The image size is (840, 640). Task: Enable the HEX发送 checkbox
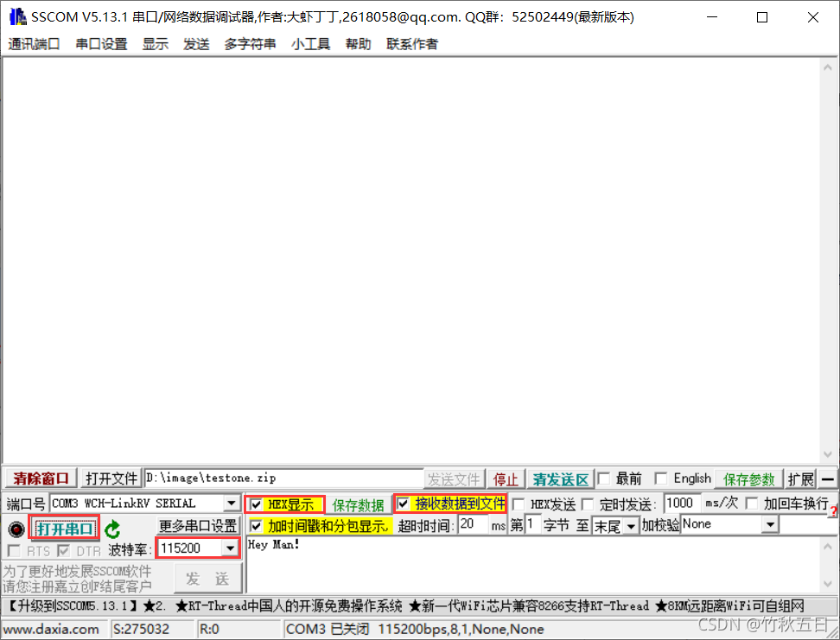519,503
